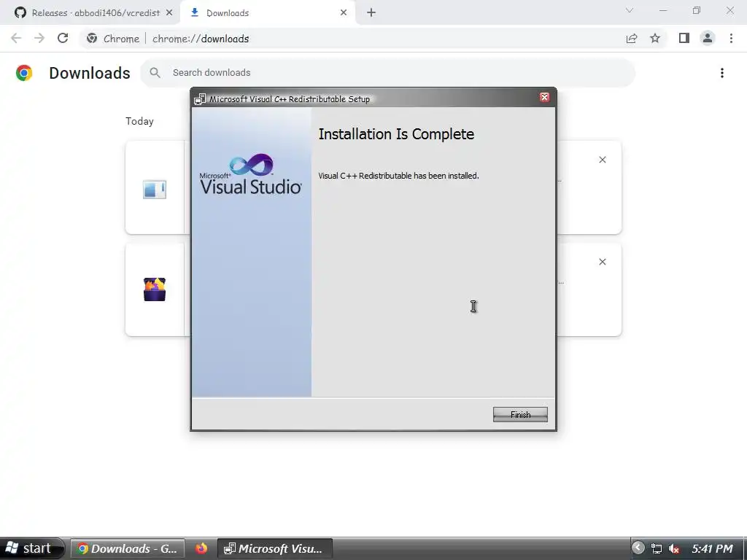This screenshot has height=560, width=747.
Task: Click the installer file icon in first download
Action: click(155, 190)
